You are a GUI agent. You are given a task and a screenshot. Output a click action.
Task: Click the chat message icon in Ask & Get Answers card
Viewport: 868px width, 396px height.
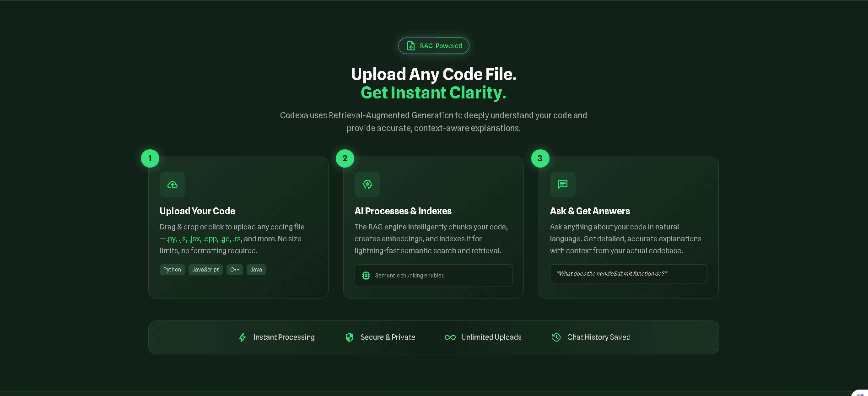[x=563, y=184]
